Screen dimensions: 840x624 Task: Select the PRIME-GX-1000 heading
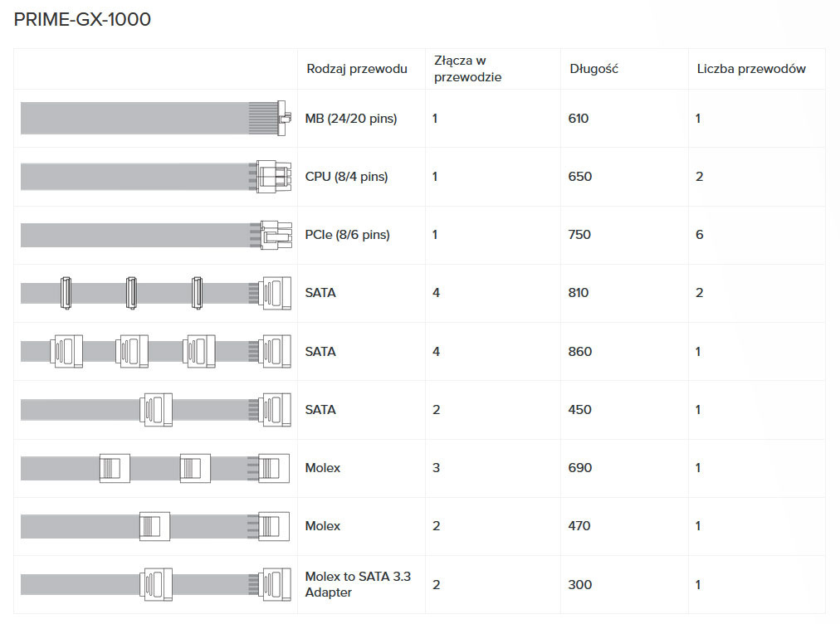(83, 20)
